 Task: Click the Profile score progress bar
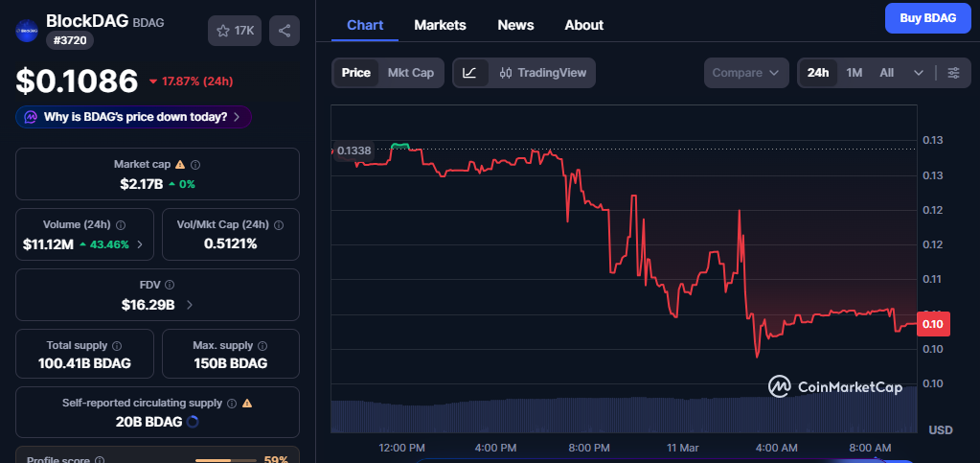[226, 460]
